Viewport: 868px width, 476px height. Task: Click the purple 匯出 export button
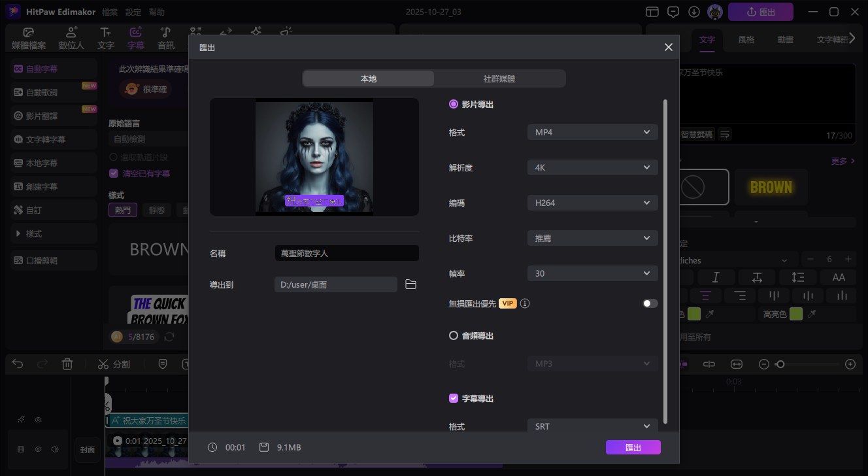[x=632, y=447]
